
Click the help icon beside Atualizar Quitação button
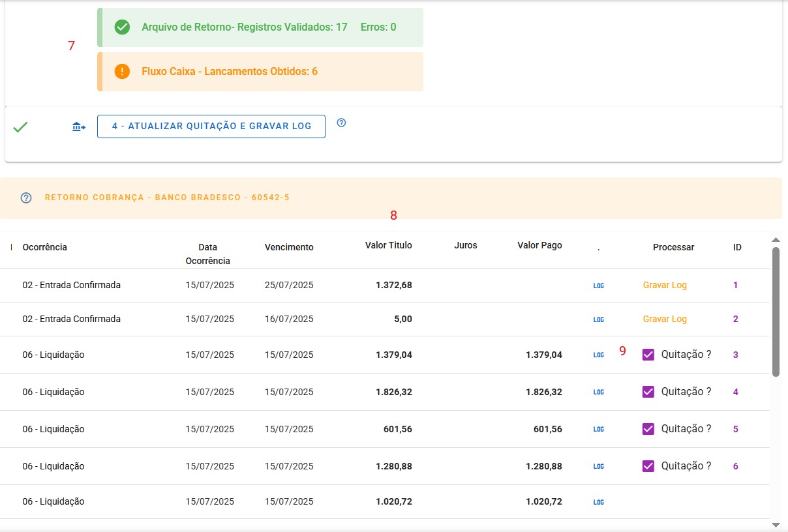tap(341, 123)
